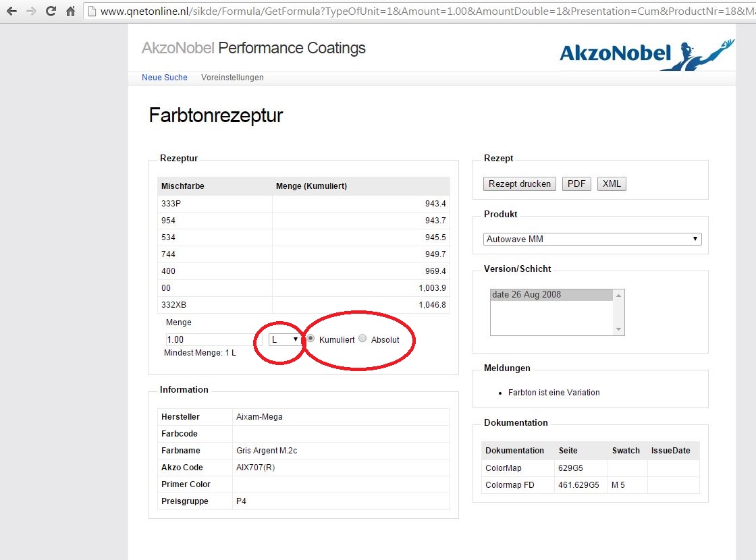The height and width of the screenshot is (560, 756).
Task: Click the version list scroll down arrow
Action: [618, 330]
